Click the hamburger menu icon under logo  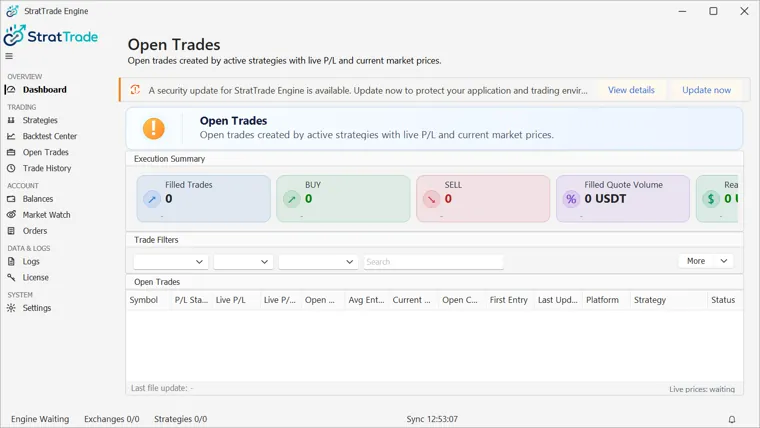click(x=9, y=56)
